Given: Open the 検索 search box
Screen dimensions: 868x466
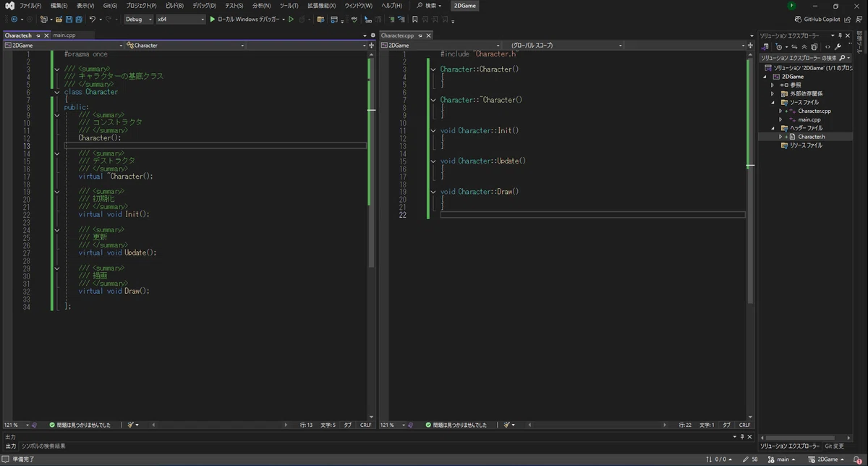Looking at the screenshot, I should (430, 6).
